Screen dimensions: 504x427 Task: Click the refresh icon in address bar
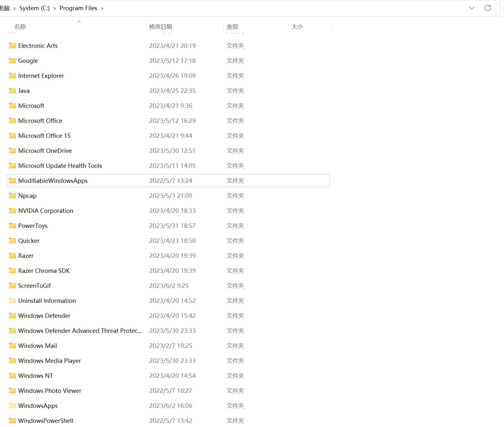(x=487, y=8)
